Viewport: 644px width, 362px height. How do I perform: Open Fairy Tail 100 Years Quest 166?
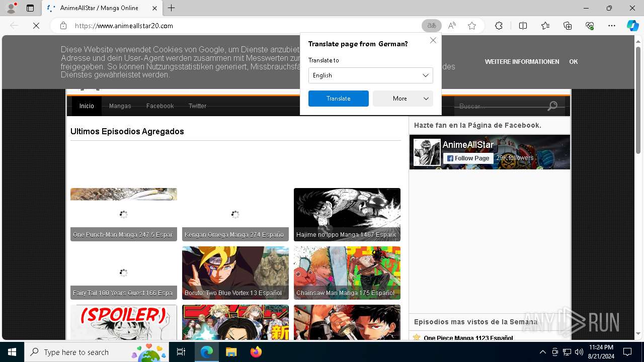tap(124, 273)
